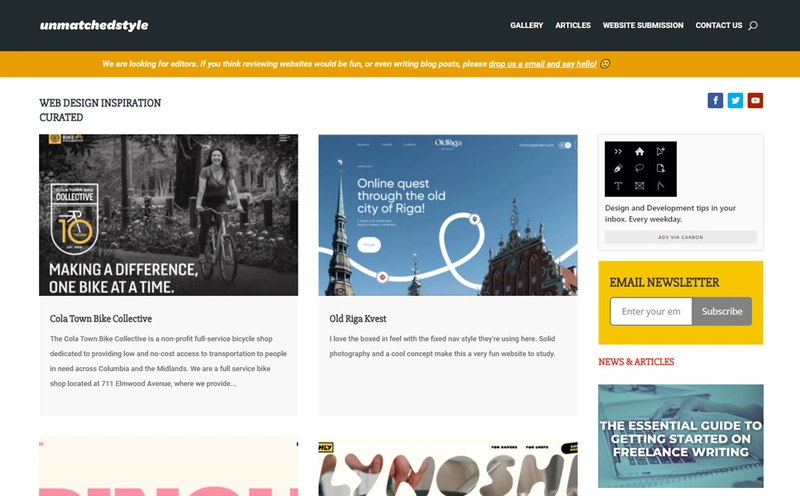
Task: Click the Cola Town Bike Collective description text
Action: pos(168,361)
